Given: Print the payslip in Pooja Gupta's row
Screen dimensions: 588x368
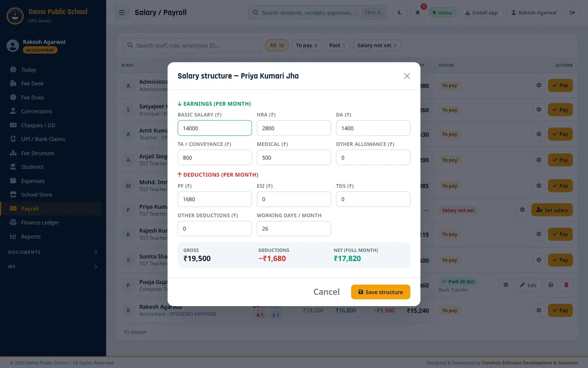Looking at the screenshot, I should point(551,285).
